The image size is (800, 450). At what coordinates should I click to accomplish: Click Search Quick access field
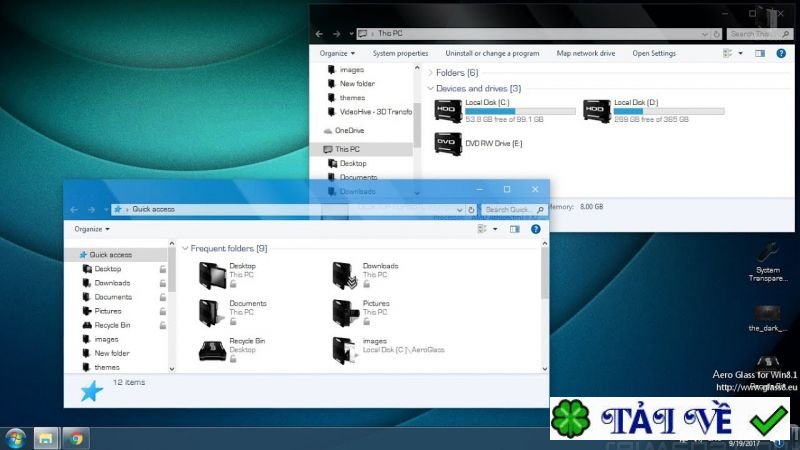514,210
